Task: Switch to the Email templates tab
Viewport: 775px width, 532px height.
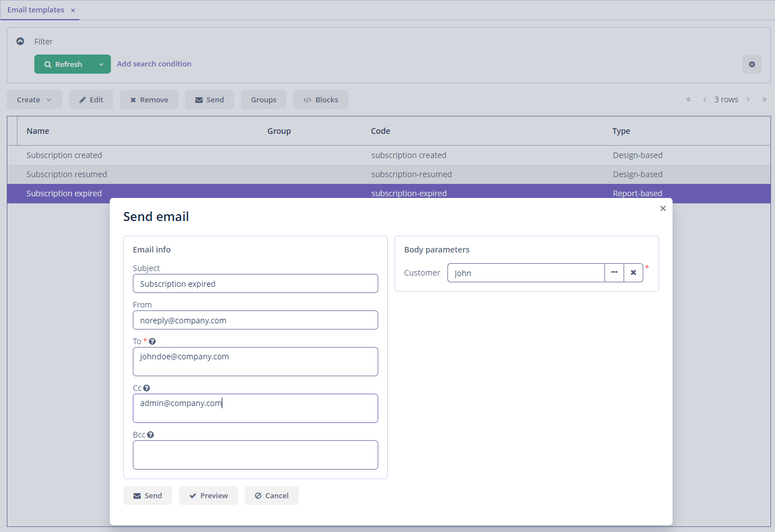Action: (35, 10)
